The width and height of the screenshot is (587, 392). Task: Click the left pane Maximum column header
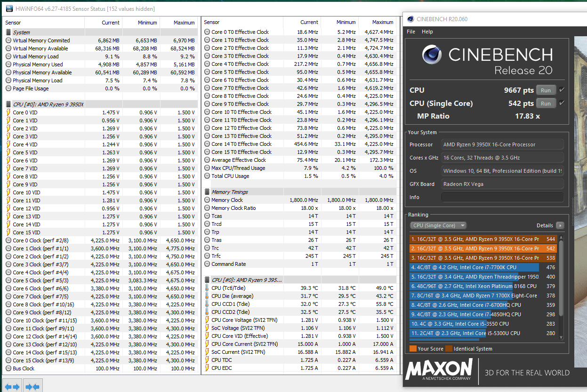pyautogui.click(x=179, y=23)
